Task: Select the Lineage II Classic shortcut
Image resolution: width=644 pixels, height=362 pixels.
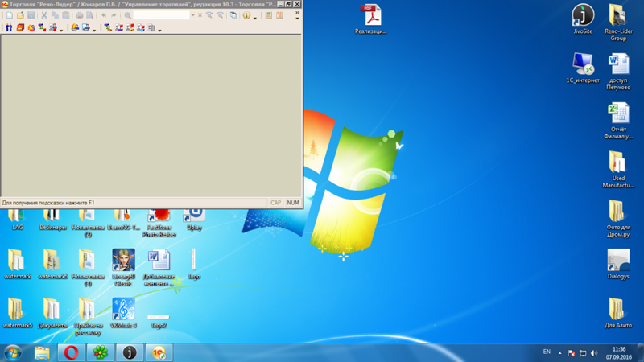Action: [123, 267]
